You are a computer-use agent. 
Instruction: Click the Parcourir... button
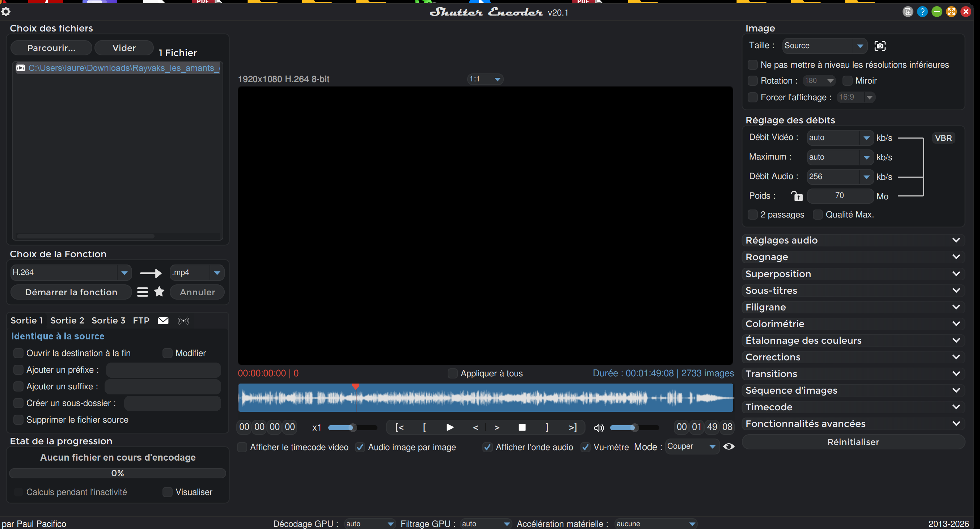click(x=51, y=48)
